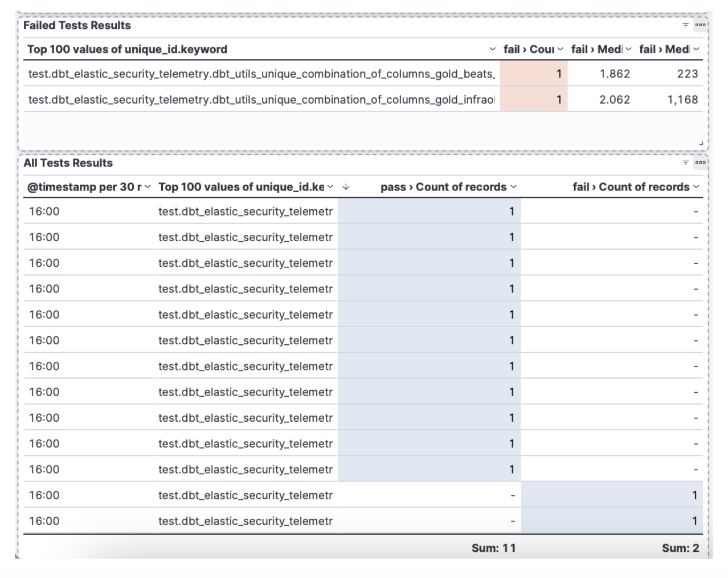728x578 pixels.
Task: Click the sort arrow beside the unique_id.ke column
Action: click(x=346, y=187)
